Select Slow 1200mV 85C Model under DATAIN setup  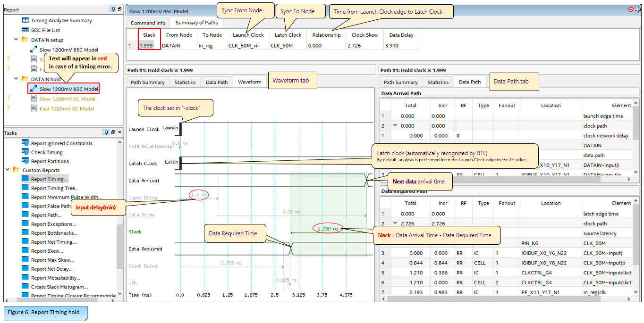(x=68, y=50)
